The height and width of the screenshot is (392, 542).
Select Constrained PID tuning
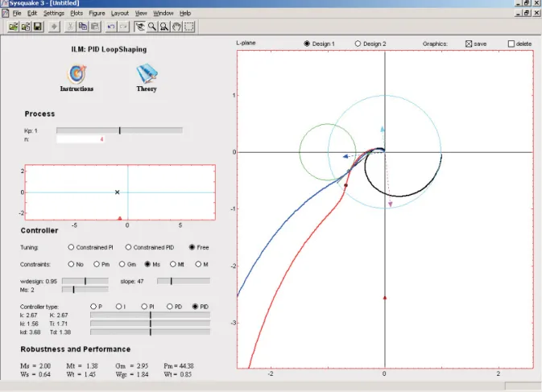click(x=128, y=247)
